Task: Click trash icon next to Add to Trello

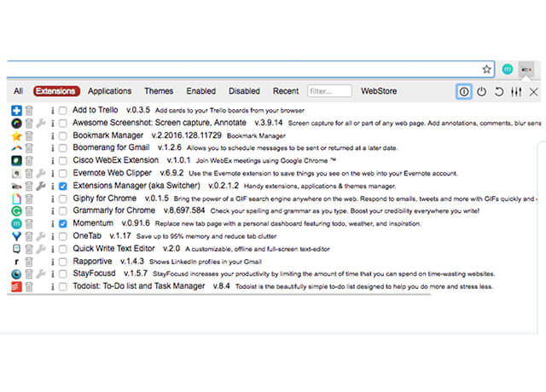Action: coord(29,111)
